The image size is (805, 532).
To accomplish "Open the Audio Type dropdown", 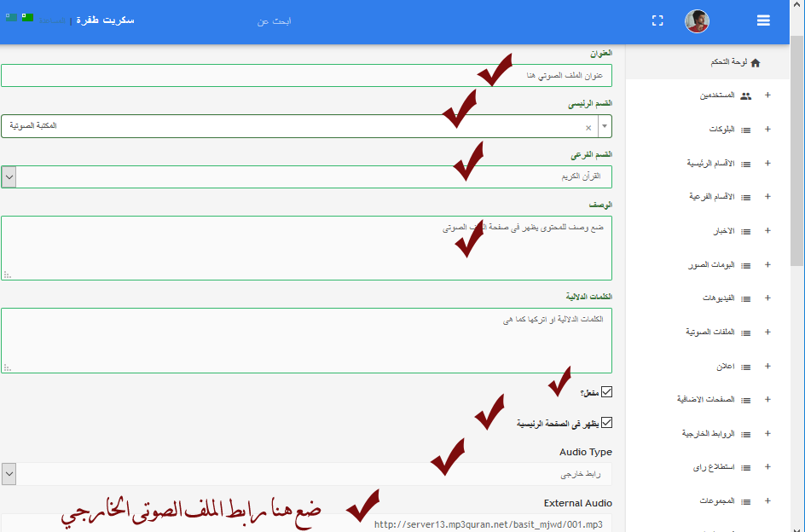I will click(9, 473).
